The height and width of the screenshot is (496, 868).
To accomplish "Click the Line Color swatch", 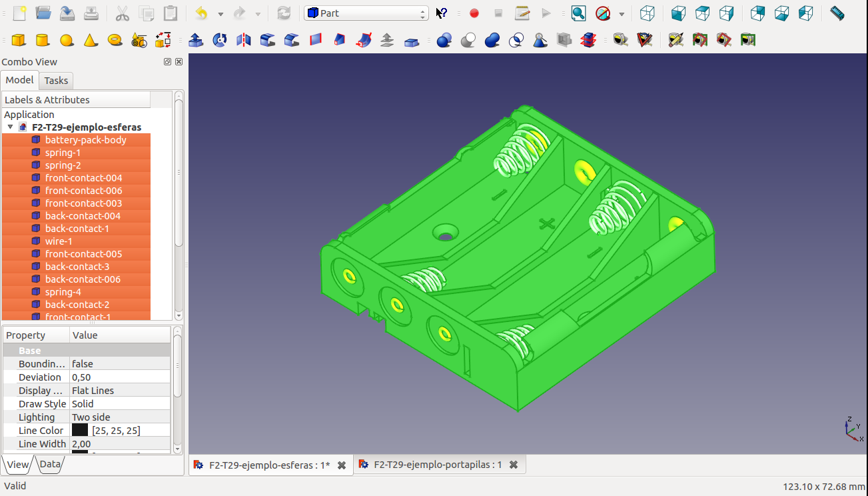I will [80, 431].
